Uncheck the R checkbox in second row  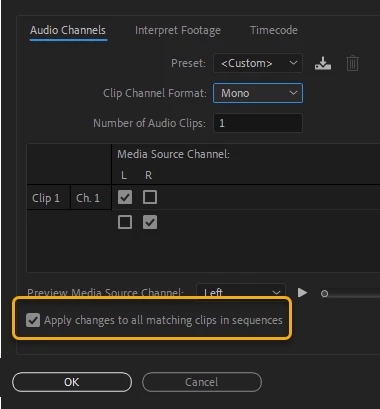click(x=150, y=222)
